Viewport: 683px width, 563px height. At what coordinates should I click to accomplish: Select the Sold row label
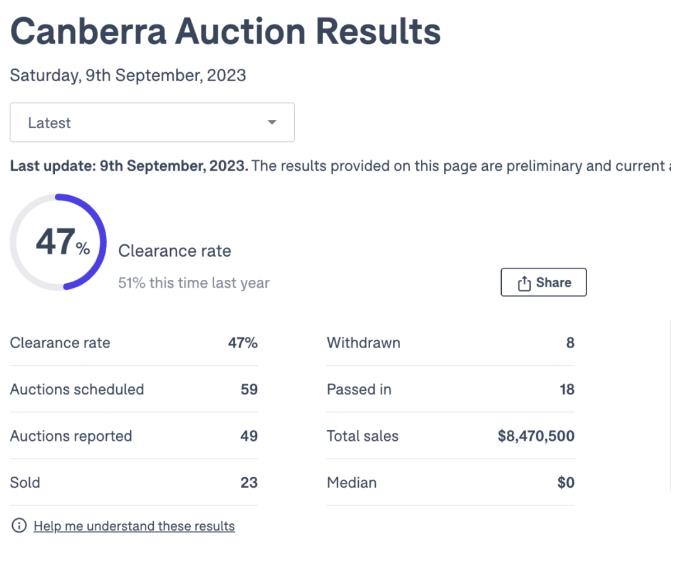(x=25, y=483)
